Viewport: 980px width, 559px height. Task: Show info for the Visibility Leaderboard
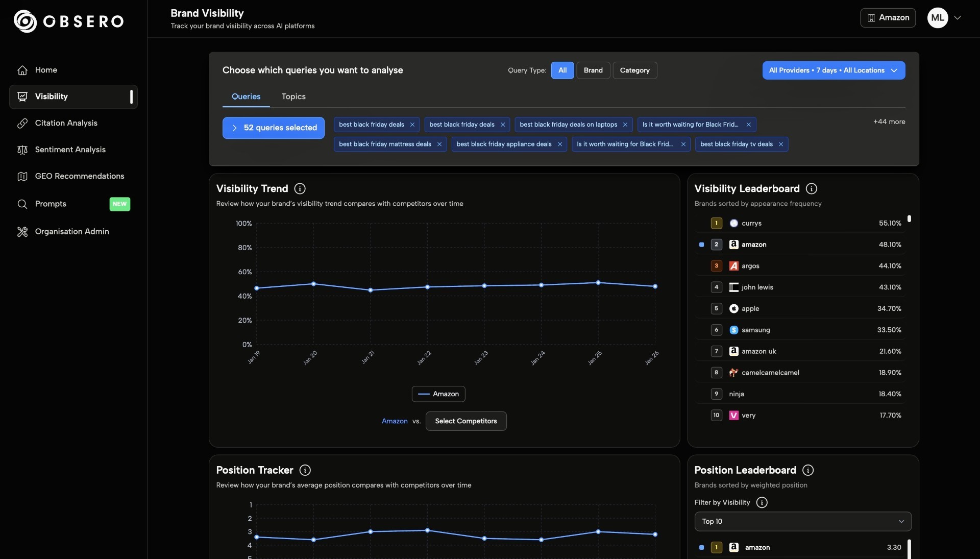click(x=811, y=189)
